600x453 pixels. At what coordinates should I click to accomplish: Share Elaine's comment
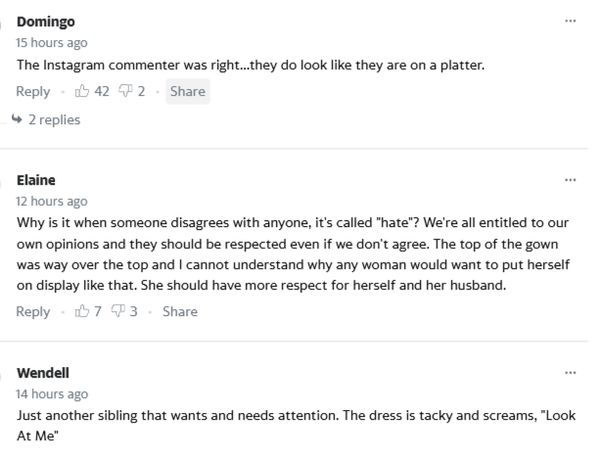[180, 311]
